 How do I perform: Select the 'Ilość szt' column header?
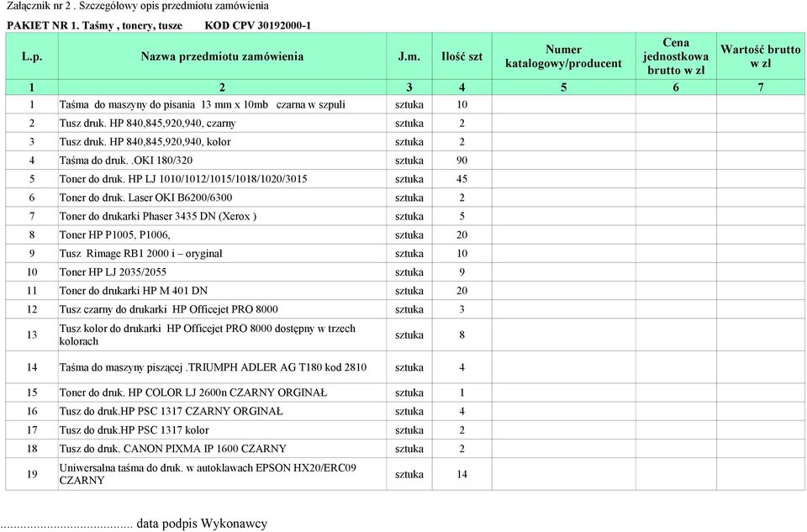tap(462, 56)
